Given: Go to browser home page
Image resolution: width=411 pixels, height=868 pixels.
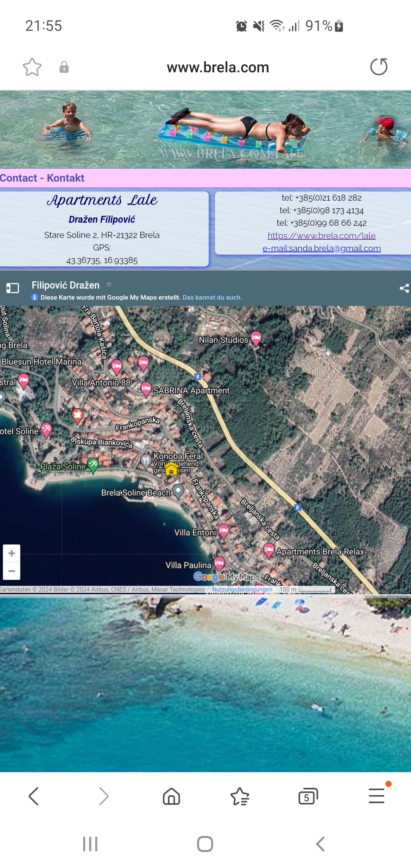Looking at the screenshot, I should pyautogui.click(x=171, y=796).
